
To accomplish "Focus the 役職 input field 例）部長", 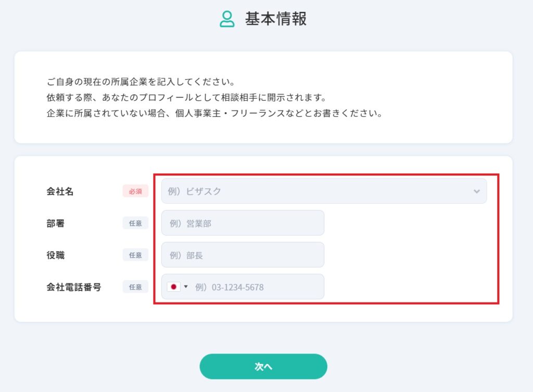I will (x=243, y=255).
